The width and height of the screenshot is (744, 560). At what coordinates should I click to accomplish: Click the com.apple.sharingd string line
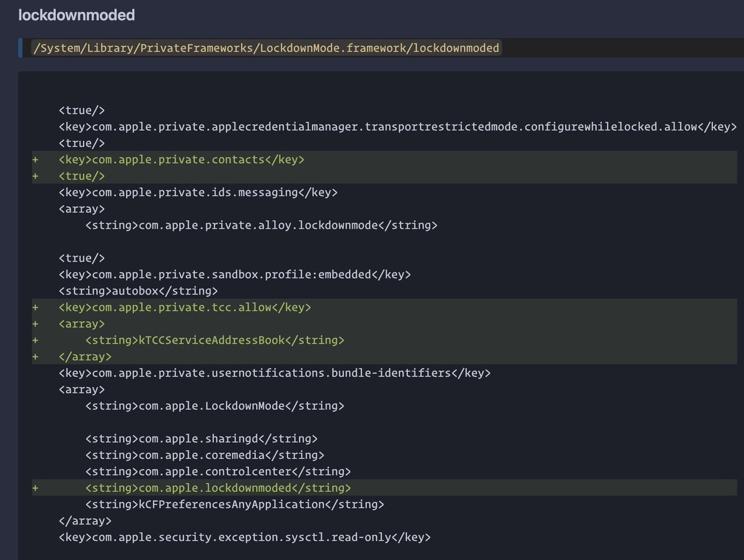(x=201, y=438)
